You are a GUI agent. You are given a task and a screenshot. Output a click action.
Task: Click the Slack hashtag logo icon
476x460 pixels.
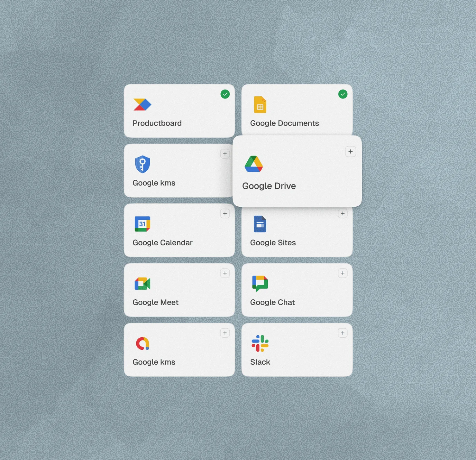(x=260, y=344)
